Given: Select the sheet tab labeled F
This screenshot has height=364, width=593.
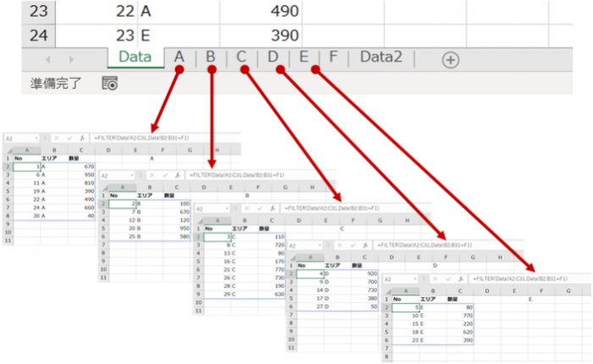Looking at the screenshot, I should (333, 58).
